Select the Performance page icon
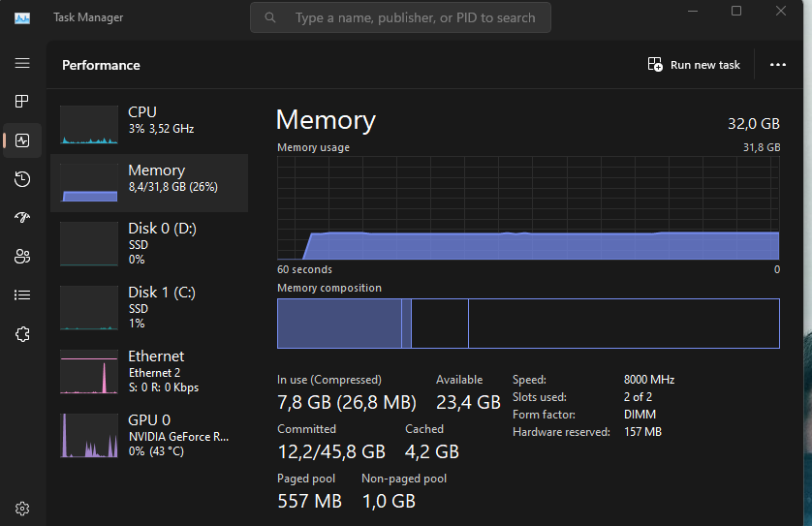The height and width of the screenshot is (526, 812). point(22,140)
